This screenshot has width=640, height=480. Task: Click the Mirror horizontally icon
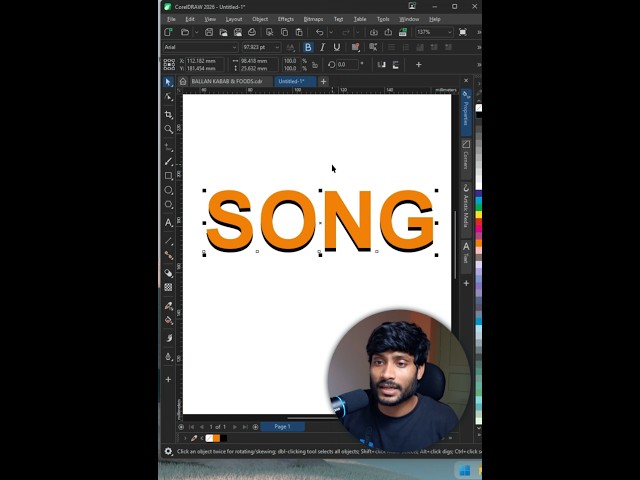(381, 64)
